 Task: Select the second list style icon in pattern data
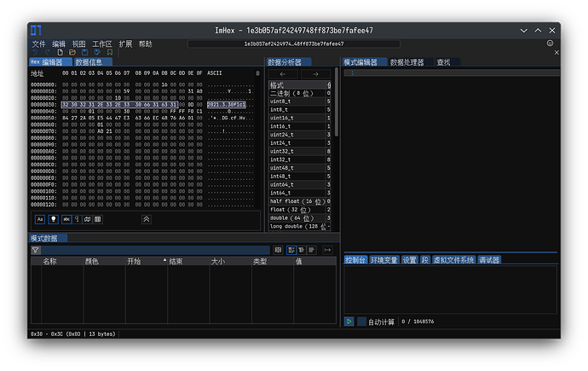point(302,250)
